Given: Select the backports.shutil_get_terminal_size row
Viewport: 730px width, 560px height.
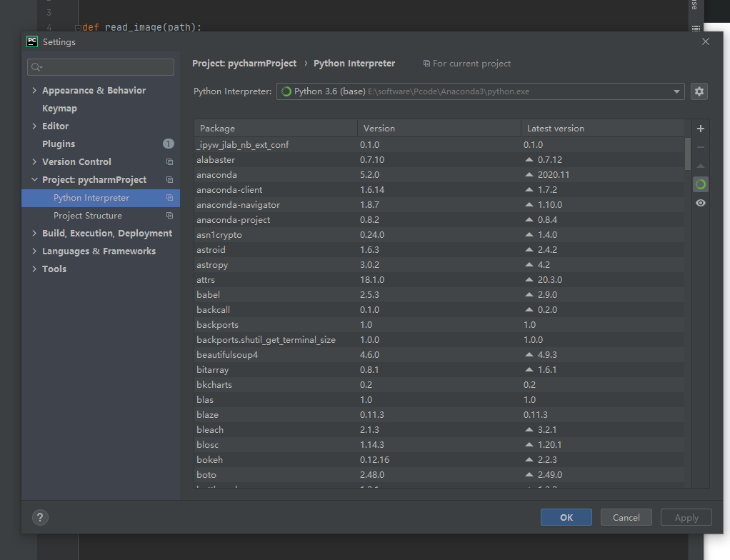Looking at the screenshot, I should (x=439, y=340).
